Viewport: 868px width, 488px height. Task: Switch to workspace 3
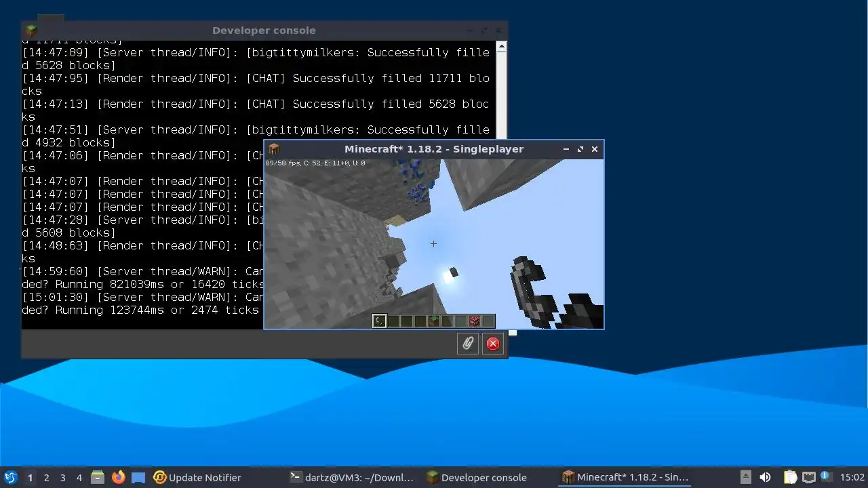pyautogui.click(x=62, y=477)
